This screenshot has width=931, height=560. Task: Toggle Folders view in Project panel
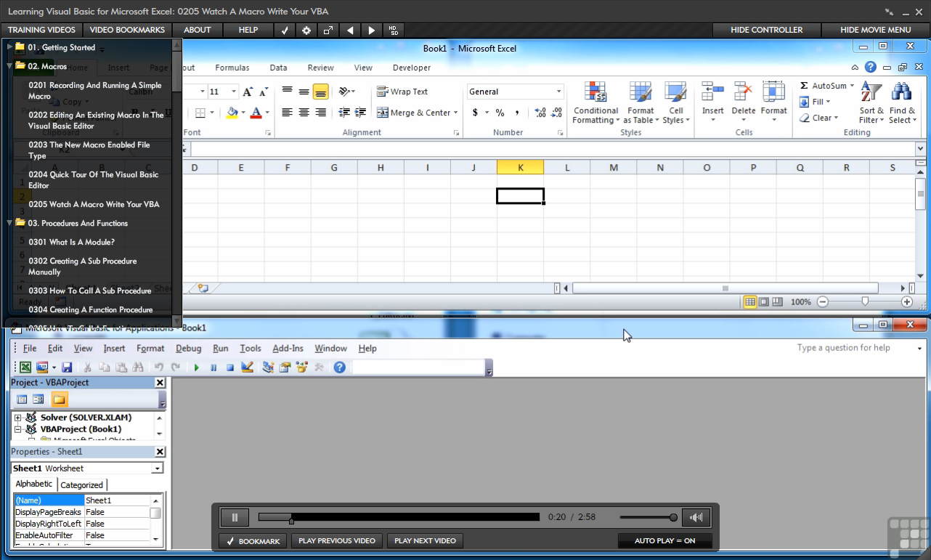click(59, 399)
